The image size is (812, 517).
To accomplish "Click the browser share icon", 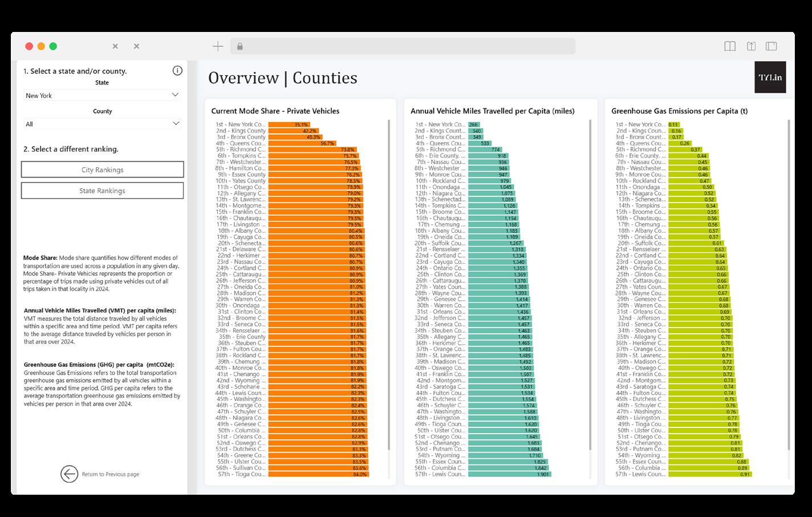I will pyautogui.click(x=751, y=46).
